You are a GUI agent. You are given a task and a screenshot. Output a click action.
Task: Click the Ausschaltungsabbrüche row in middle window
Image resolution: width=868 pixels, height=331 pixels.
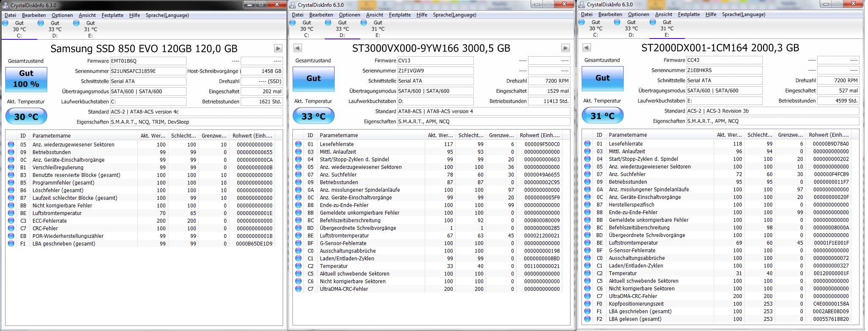428,251
